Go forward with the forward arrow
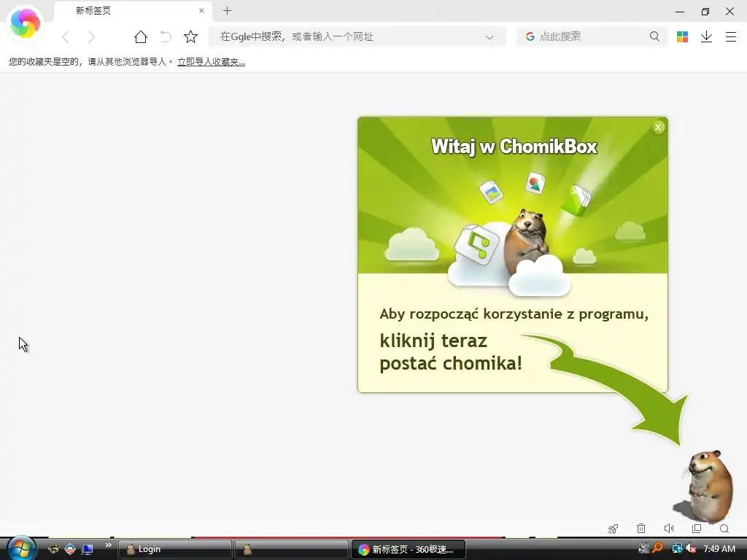 pos(91,36)
